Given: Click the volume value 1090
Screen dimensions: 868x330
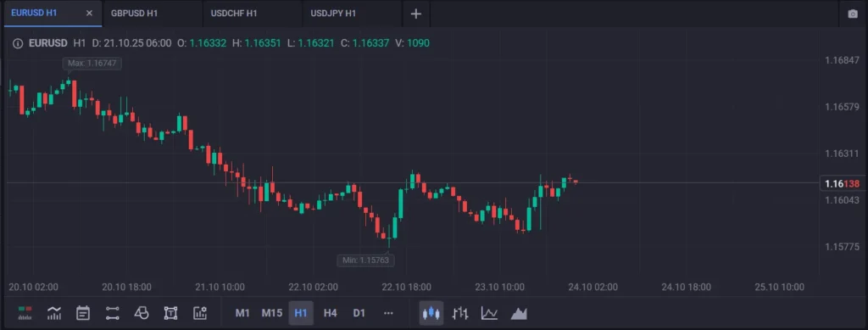Looking at the screenshot, I should (x=418, y=43).
